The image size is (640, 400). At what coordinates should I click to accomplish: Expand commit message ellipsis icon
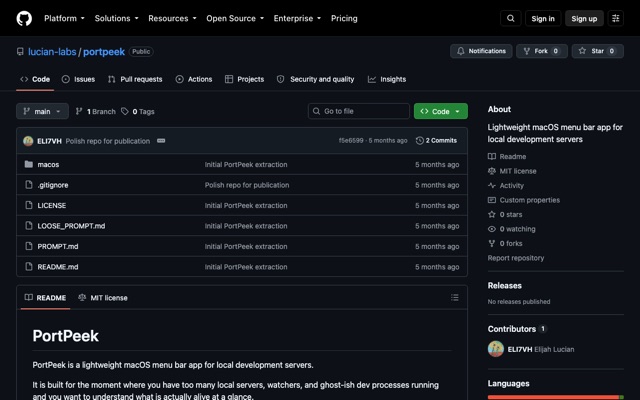161,141
